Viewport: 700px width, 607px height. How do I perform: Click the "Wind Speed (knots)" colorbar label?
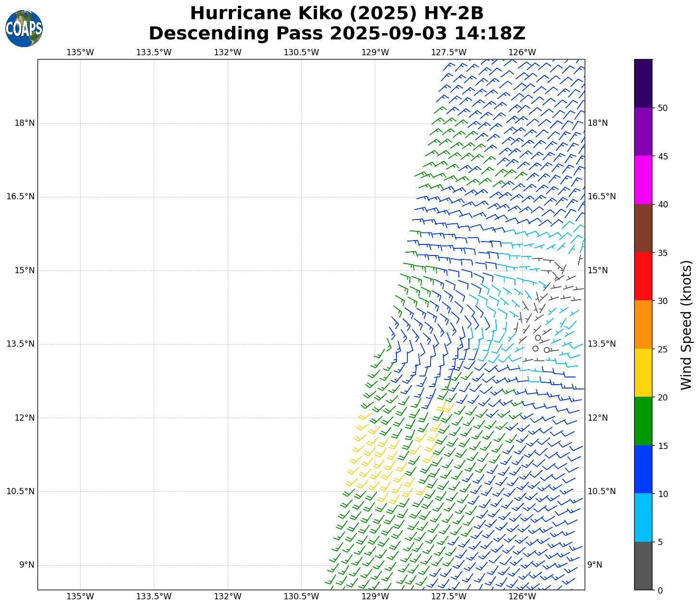[x=687, y=325]
